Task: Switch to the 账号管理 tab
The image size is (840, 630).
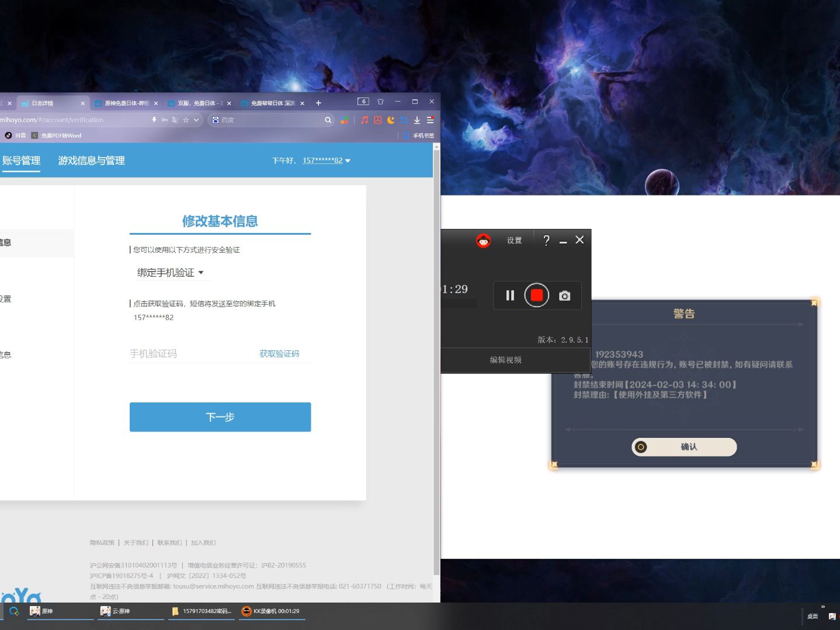Action: (21, 161)
